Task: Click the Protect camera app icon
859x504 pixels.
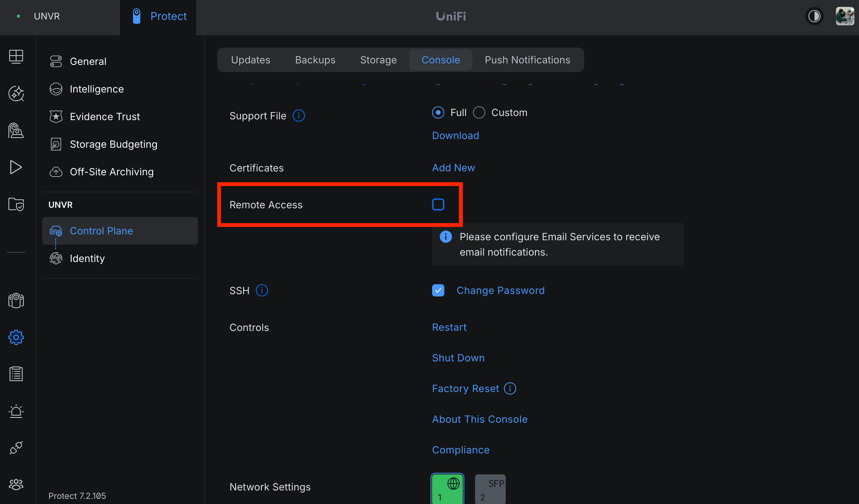Action: [137, 16]
